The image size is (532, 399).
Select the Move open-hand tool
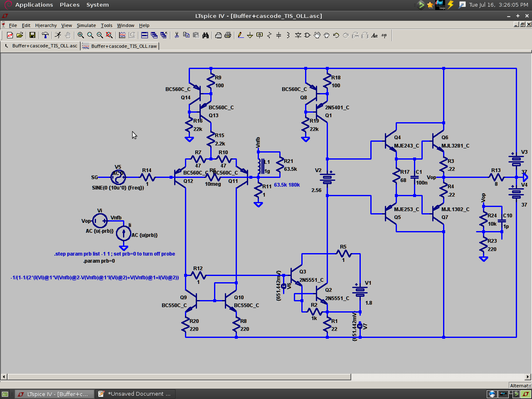[x=317, y=35]
